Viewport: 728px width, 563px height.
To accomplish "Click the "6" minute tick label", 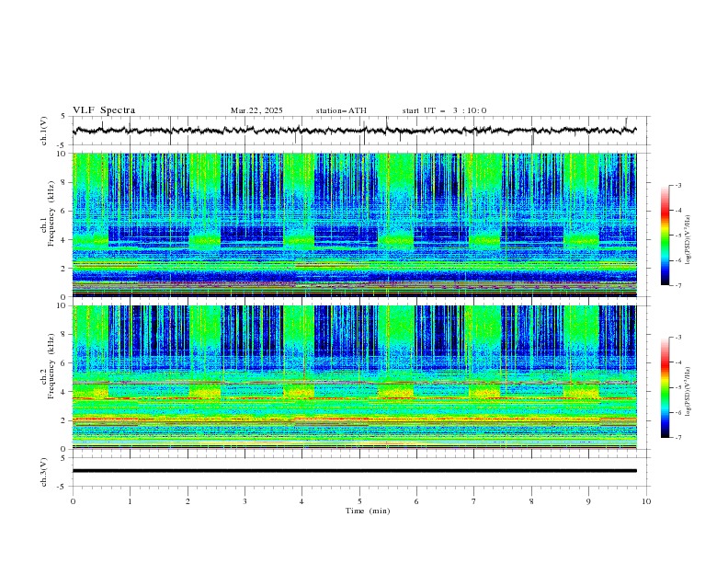I will 416,501.
